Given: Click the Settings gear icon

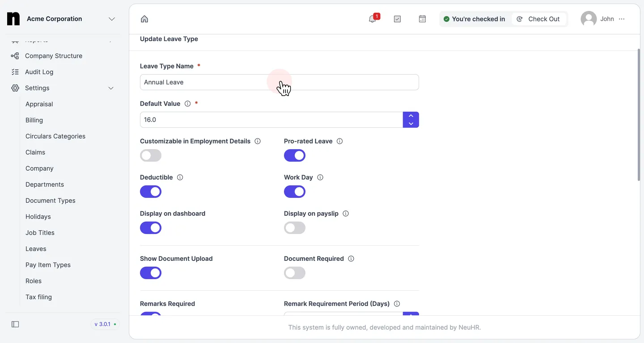Looking at the screenshot, I should [x=15, y=88].
